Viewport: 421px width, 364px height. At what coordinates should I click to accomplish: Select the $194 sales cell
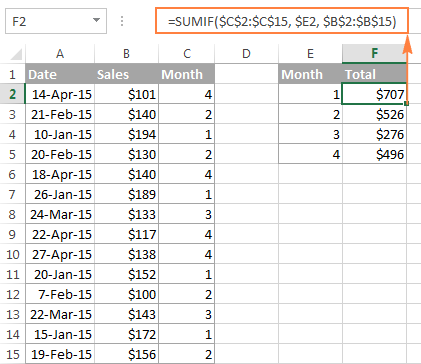[x=126, y=134]
